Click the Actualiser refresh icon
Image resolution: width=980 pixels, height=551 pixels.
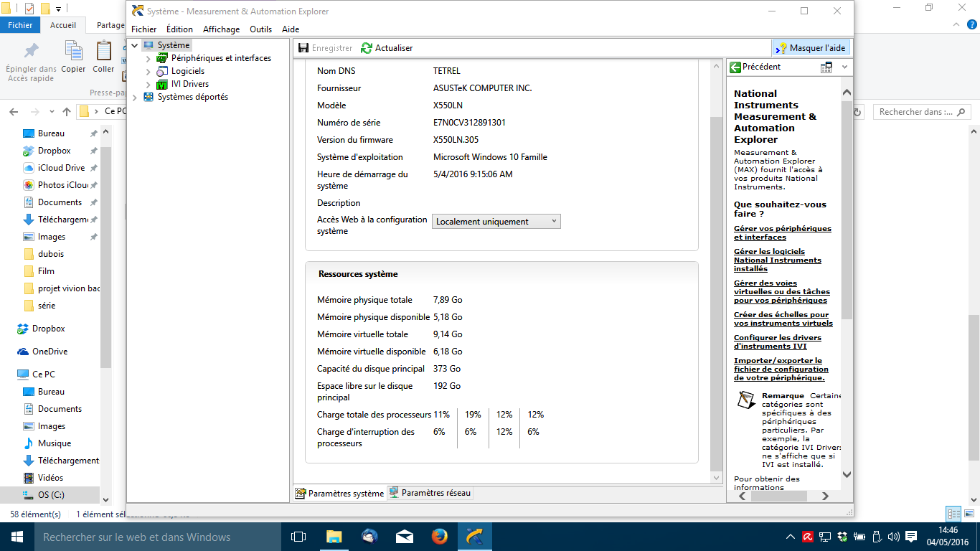367,48
